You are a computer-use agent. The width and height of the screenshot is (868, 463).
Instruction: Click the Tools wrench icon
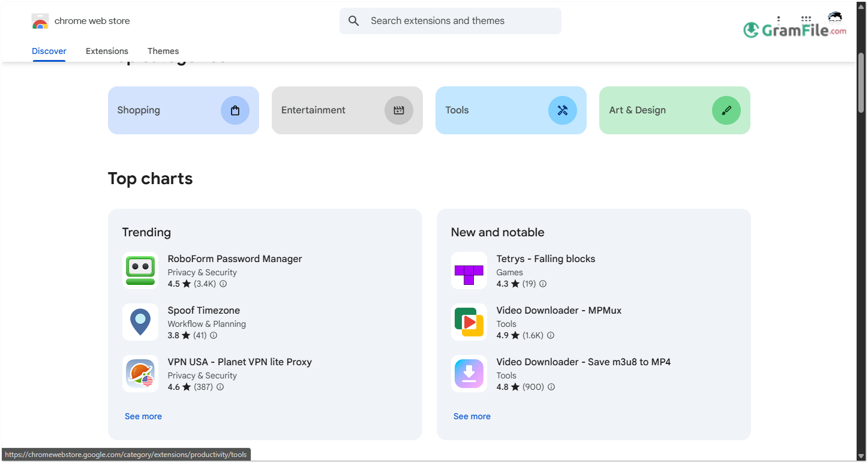(563, 110)
